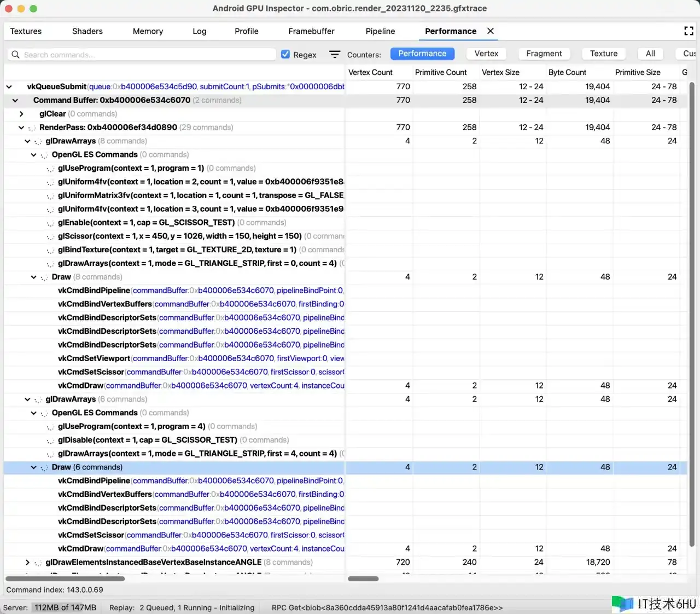Toggle the Performance counters group

[x=422, y=54]
